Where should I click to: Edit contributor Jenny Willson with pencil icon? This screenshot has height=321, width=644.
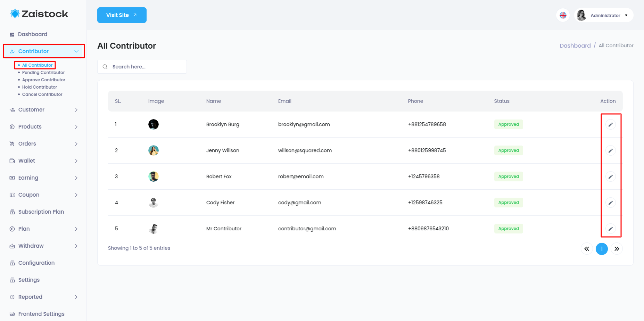[610, 150]
